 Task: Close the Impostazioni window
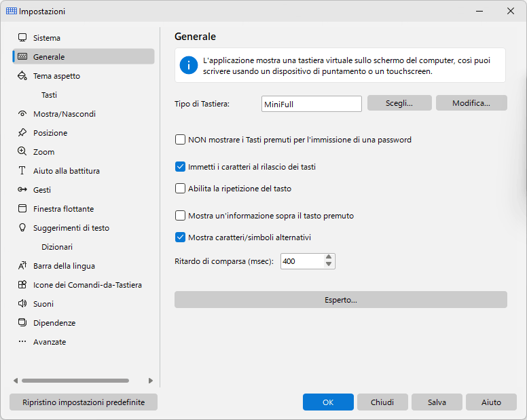coord(511,11)
